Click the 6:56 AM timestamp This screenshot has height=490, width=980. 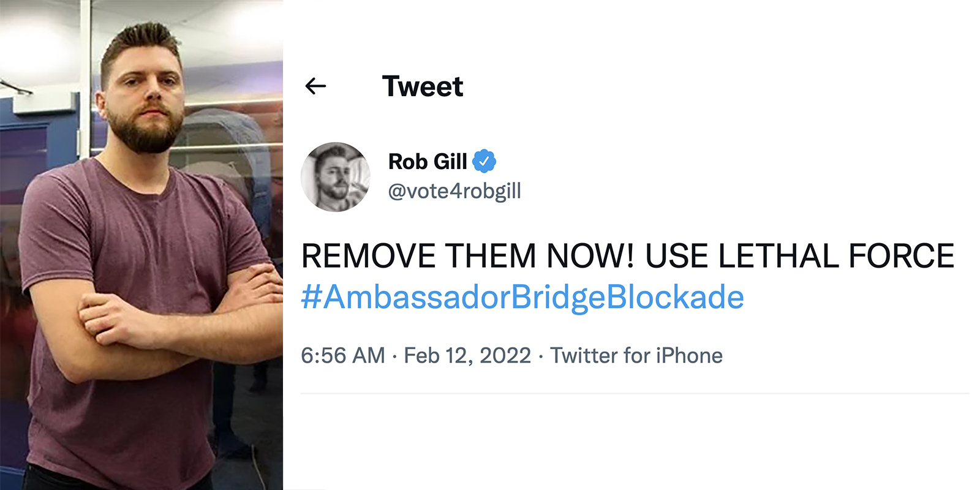point(343,355)
